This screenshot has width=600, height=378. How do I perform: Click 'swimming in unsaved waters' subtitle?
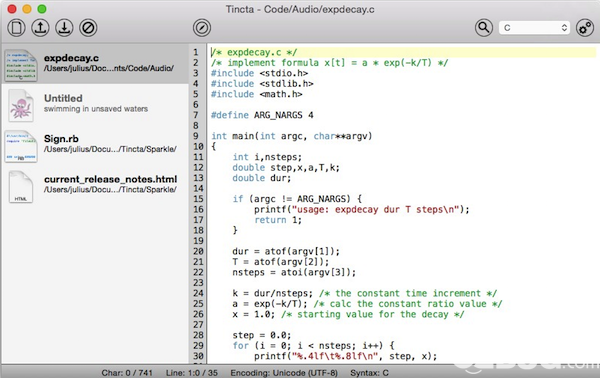tap(96, 109)
